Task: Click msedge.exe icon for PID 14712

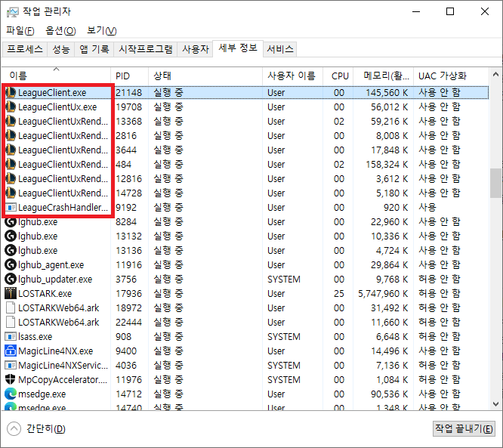Action: (11, 394)
